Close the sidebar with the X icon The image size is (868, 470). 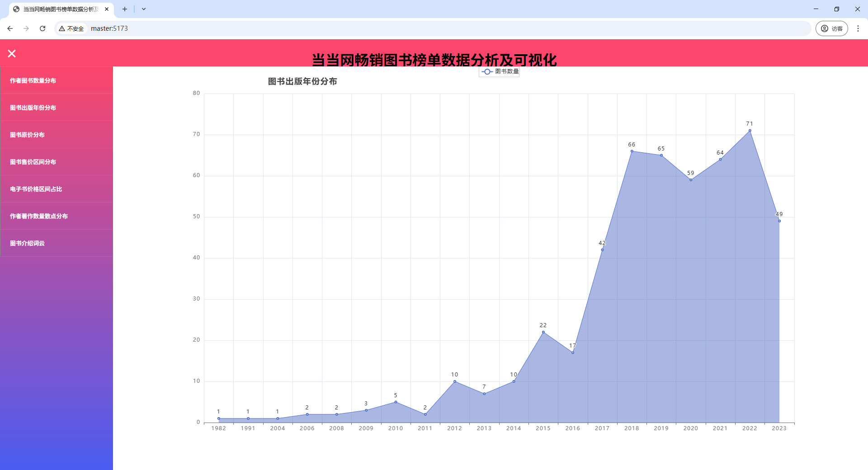coord(12,54)
